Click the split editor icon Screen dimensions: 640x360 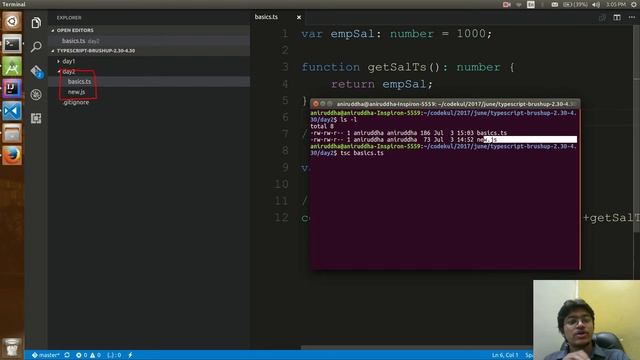tap(617, 17)
